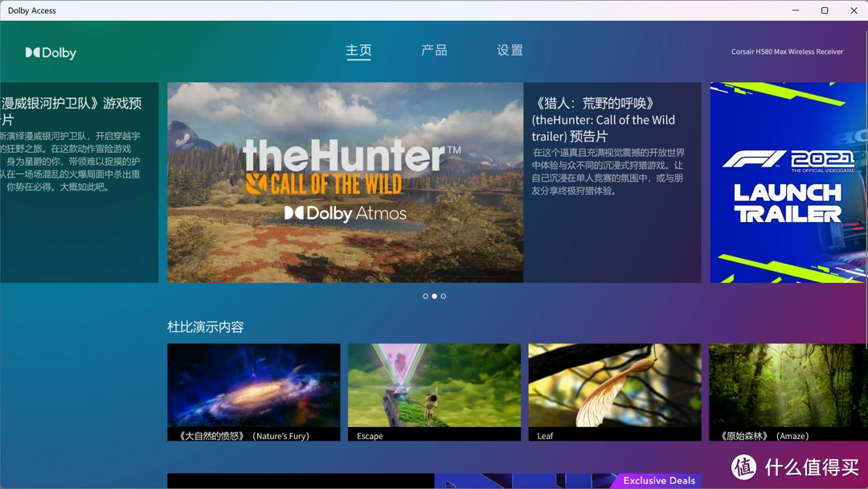Image resolution: width=868 pixels, height=489 pixels.
Task: Play the Escape demo video
Action: click(x=434, y=392)
